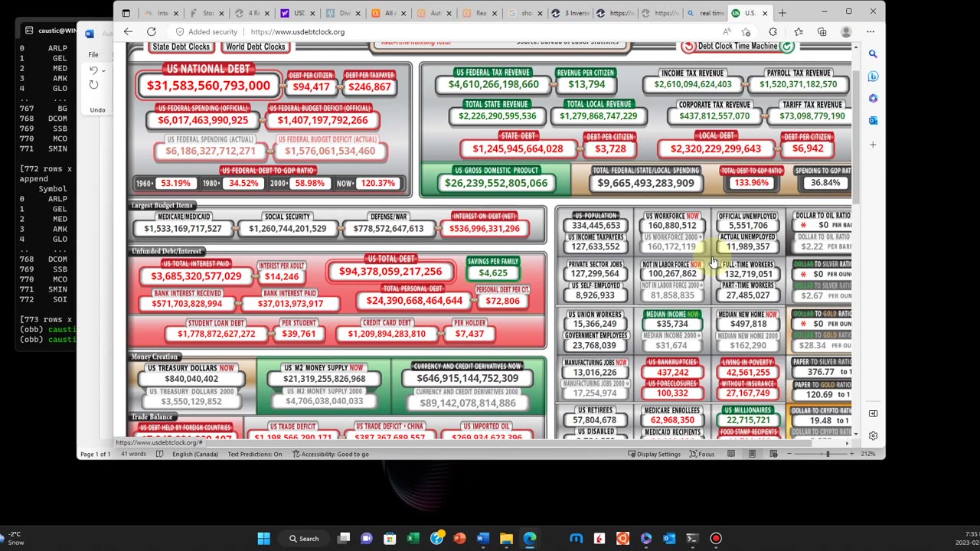Open Terminal from taskbar
The height and width of the screenshot is (551, 980).
coord(692,538)
